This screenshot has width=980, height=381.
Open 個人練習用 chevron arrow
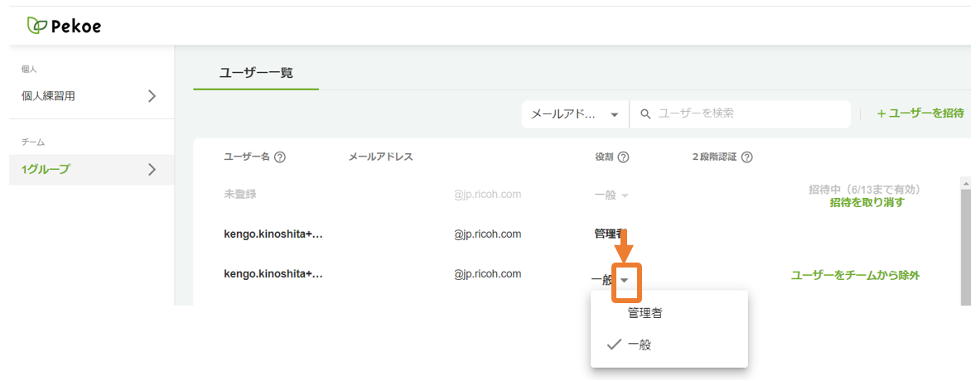pos(152,96)
